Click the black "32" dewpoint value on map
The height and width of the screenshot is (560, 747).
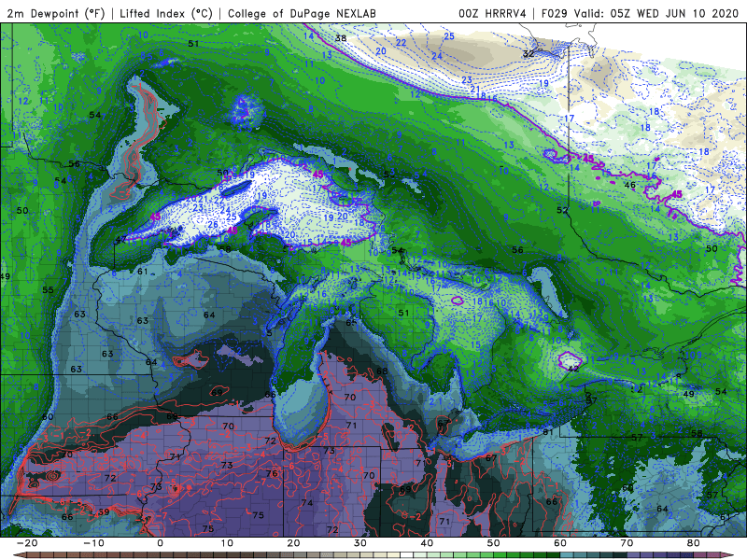(x=529, y=53)
